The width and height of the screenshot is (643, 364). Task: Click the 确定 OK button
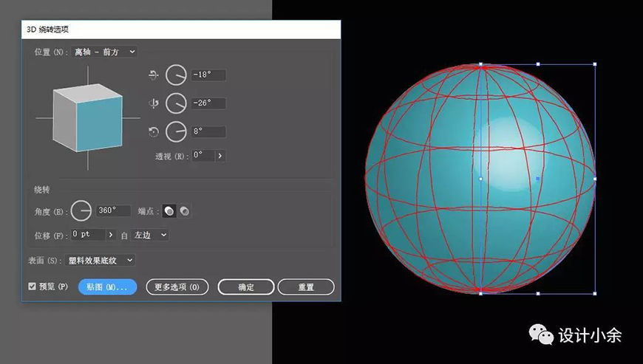coord(246,287)
